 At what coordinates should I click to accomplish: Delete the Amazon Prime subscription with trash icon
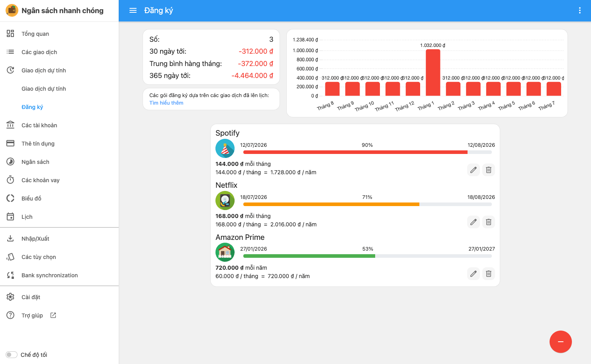(489, 274)
